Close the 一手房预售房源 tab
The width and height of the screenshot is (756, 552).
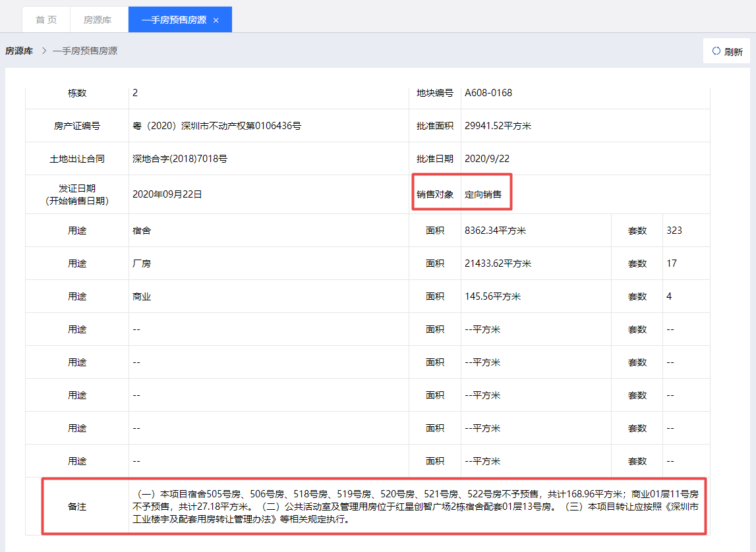pyautogui.click(x=216, y=20)
